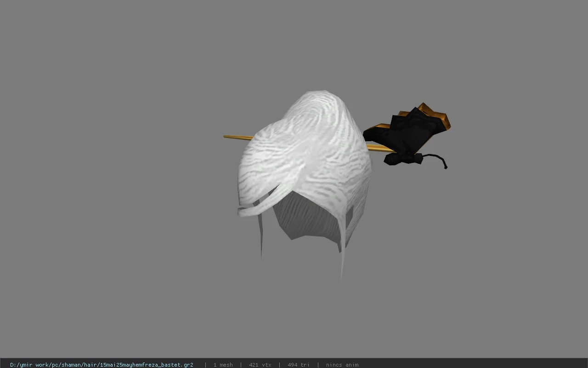
Task: Click the black butterfly hair ornament
Action: tap(407, 135)
